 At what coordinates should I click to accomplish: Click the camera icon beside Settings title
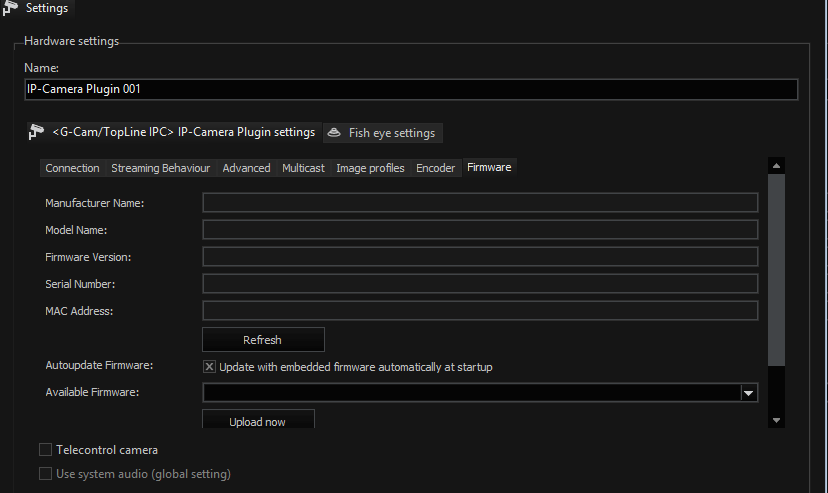(10, 8)
